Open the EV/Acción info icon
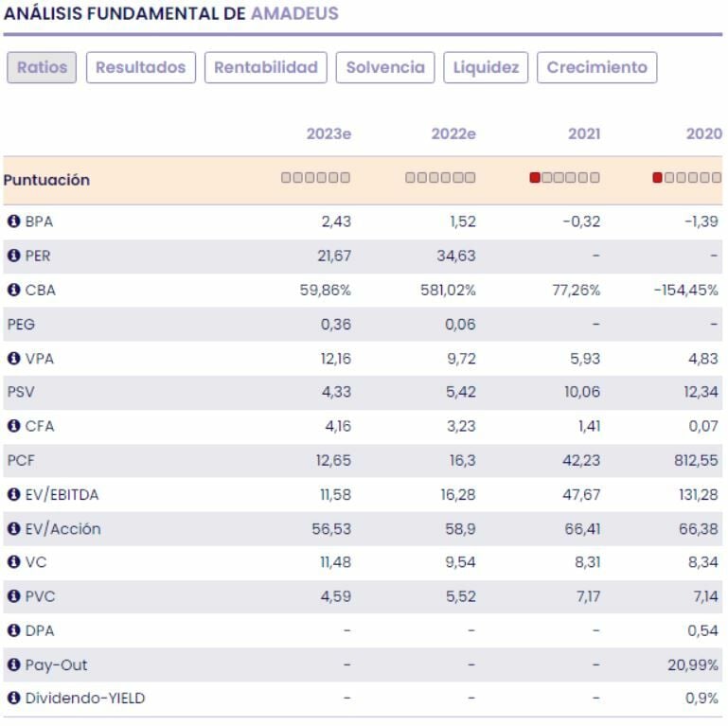This screenshot has width=728, height=726. [13, 528]
